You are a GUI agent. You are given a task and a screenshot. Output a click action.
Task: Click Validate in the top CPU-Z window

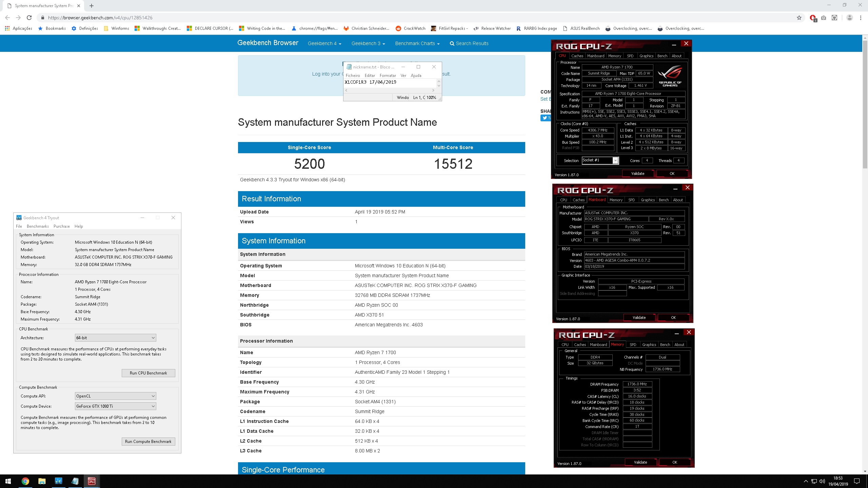638,174
